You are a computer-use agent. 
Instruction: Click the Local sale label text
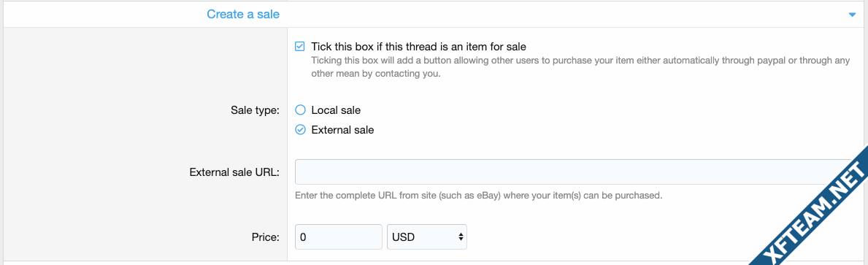[x=336, y=110]
